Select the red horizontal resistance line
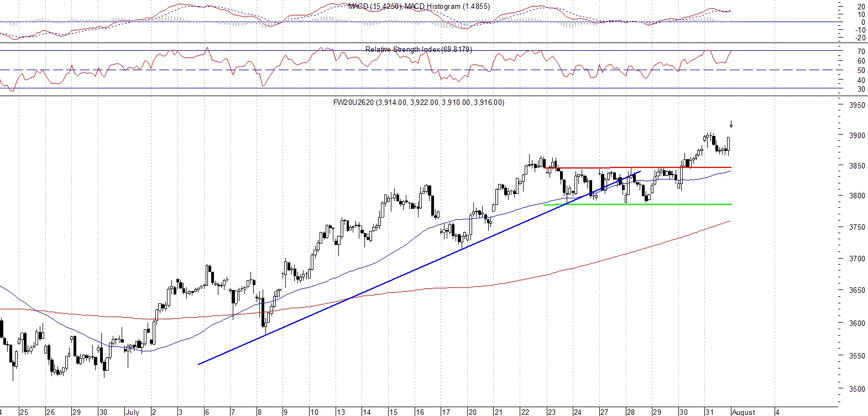 tap(638, 167)
